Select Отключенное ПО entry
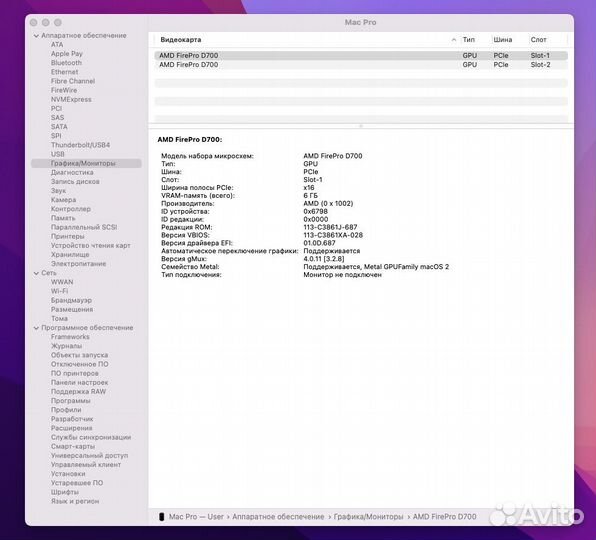The width and height of the screenshot is (596, 540). [79, 364]
